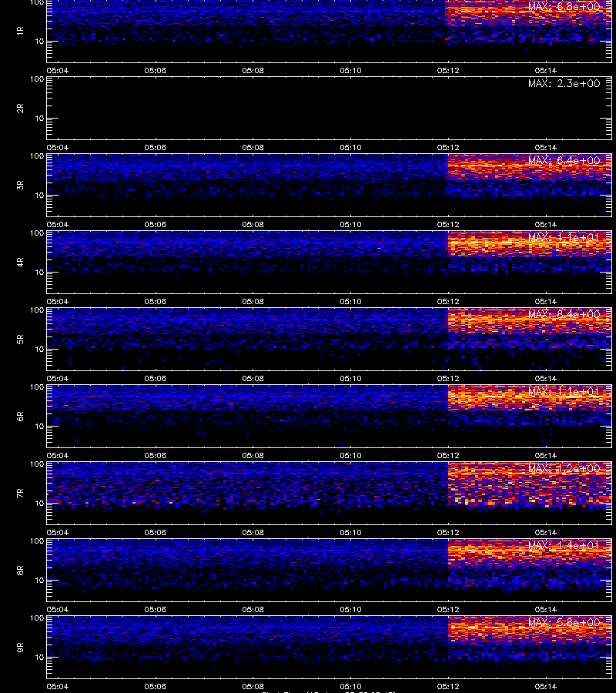The width and height of the screenshot is (616, 693).
Task: Select the 'MAX: 6.4e+00' annotation in panel 3R
Action: [x=564, y=160]
